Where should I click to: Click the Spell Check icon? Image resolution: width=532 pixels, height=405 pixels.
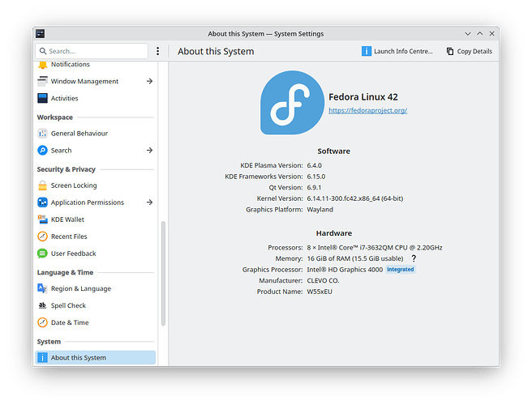[x=42, y=305]
